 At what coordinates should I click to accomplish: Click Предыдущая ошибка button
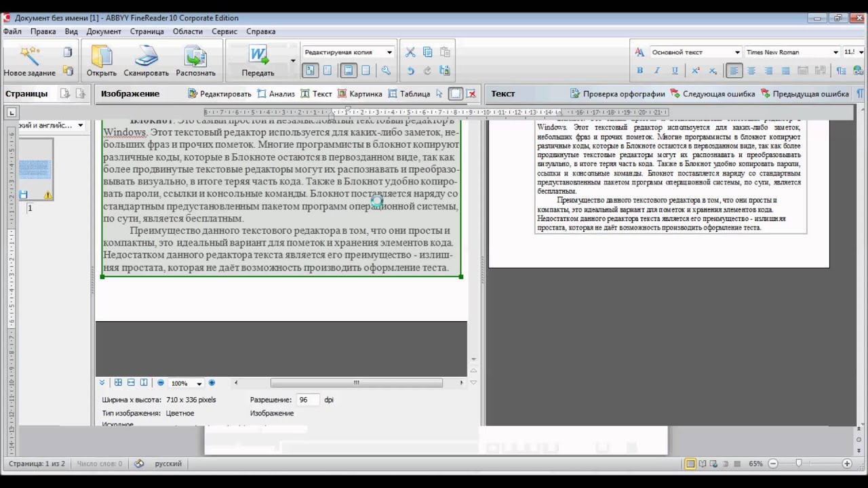pos(805,94)
